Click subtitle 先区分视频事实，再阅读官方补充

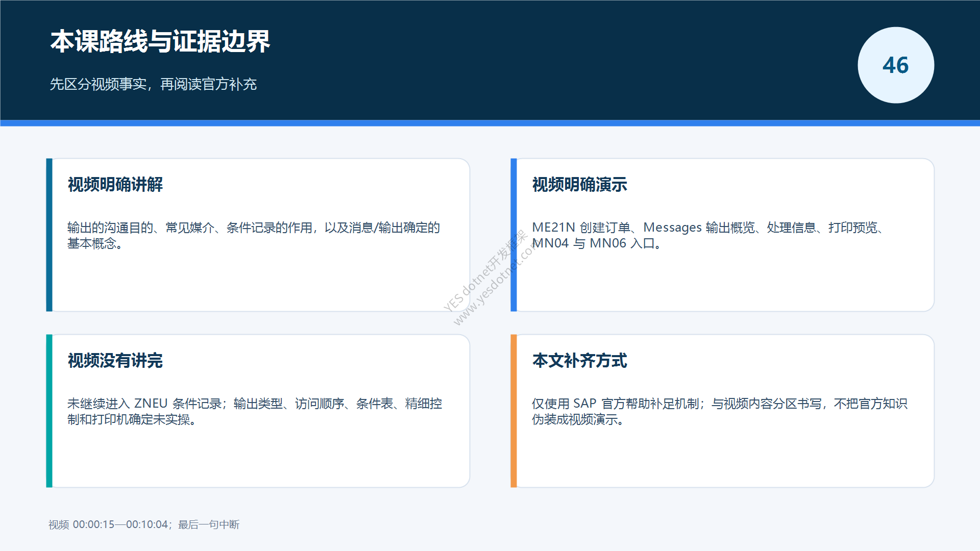tap(153, 84)
